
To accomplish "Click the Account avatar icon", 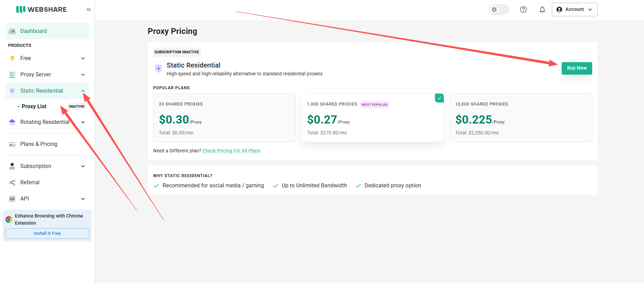I will (559, 10).
